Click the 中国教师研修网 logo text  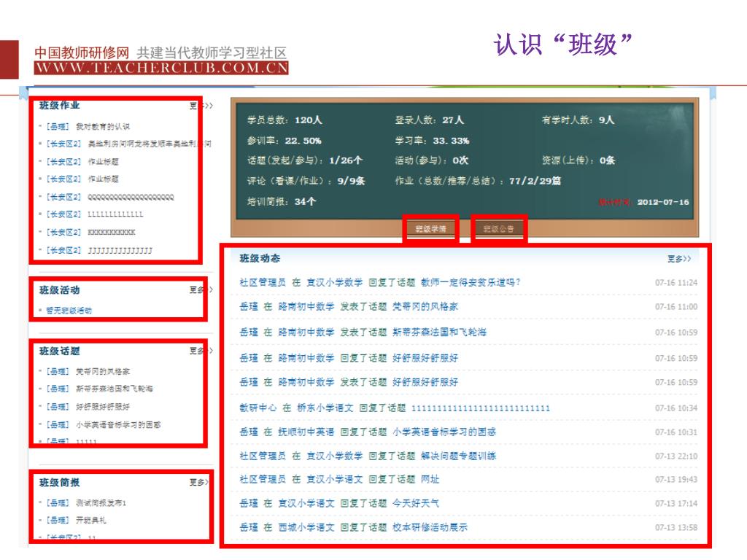coord(82,52)
